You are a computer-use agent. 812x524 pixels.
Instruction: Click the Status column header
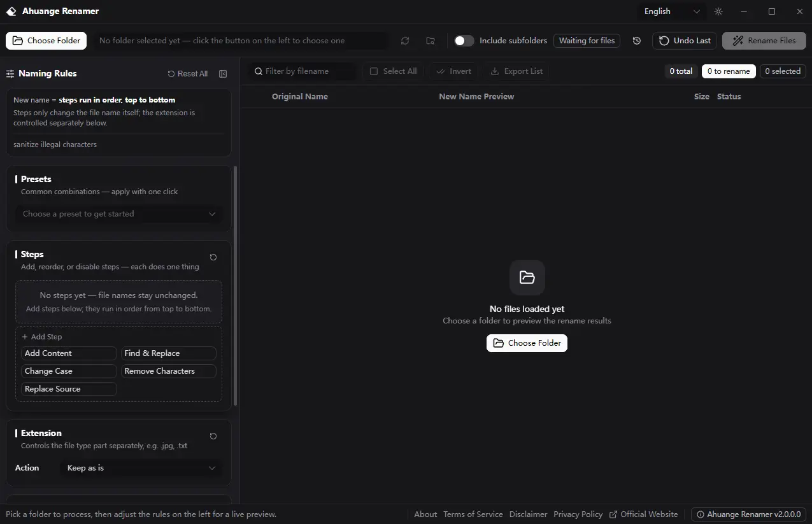pos(729,97)
